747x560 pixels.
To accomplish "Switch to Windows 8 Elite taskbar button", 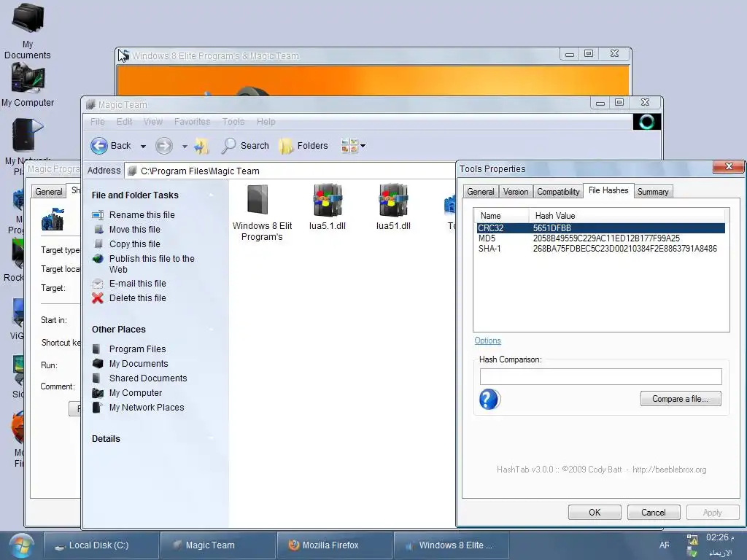I will point(451,545).
